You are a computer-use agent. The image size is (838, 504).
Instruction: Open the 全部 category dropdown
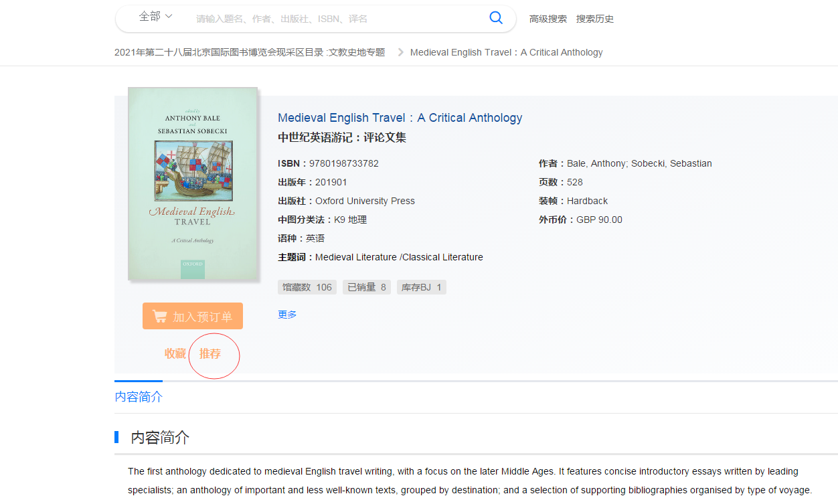tap(155, 17)
